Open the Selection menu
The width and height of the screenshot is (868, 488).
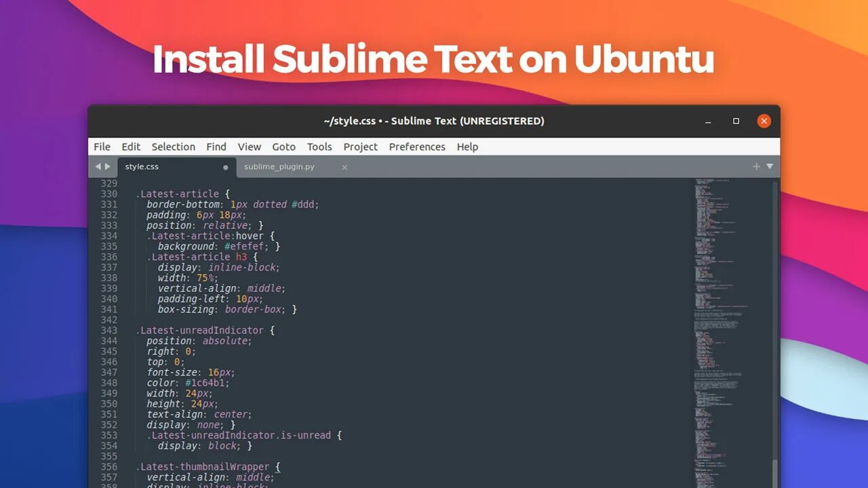(x=173, y=146)
